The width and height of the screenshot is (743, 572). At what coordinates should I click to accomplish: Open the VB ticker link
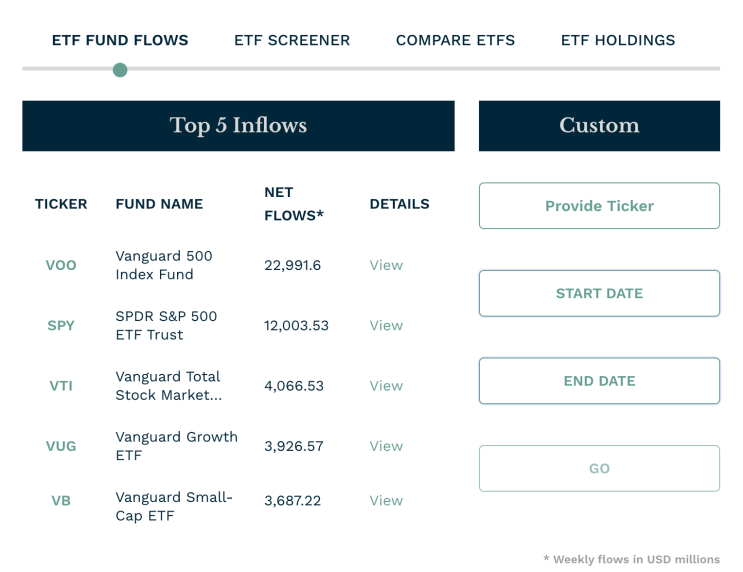61,501
